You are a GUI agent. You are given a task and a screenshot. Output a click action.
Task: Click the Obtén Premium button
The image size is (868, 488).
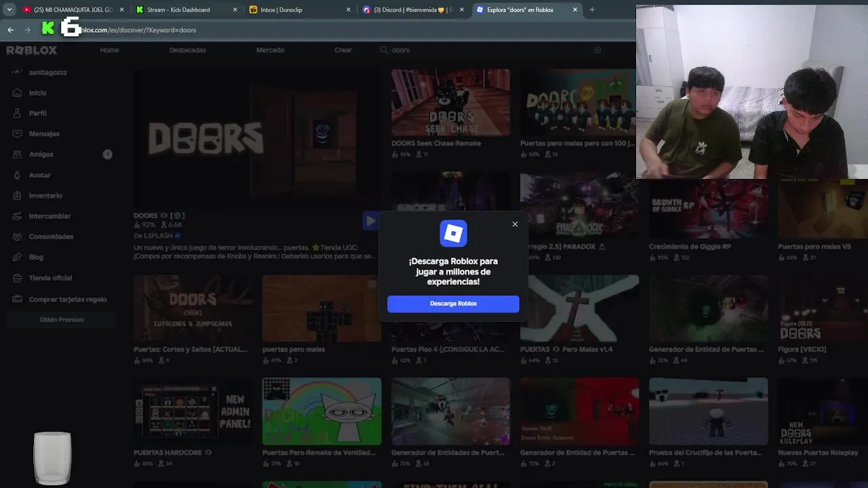[62, 320]
